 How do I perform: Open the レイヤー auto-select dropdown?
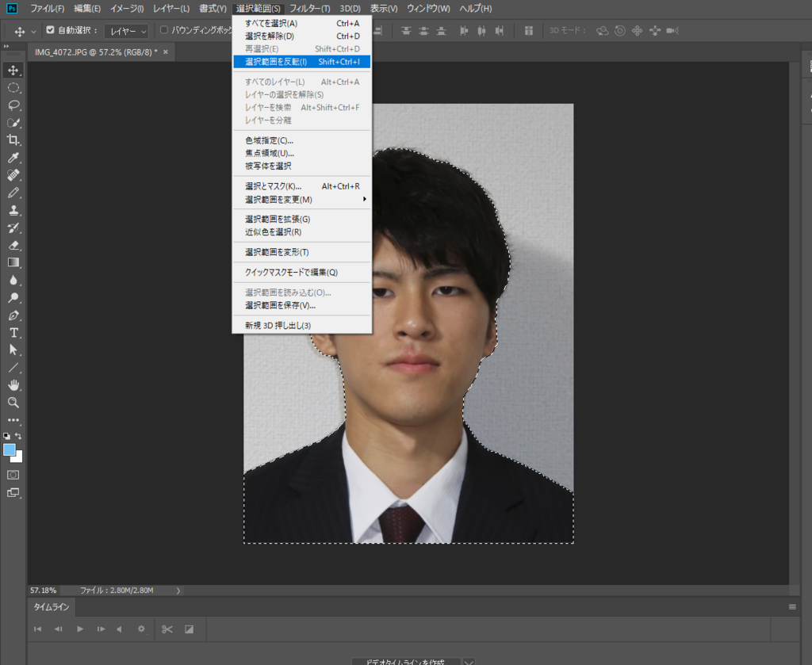pyautogui.click(x=127, y=31)
